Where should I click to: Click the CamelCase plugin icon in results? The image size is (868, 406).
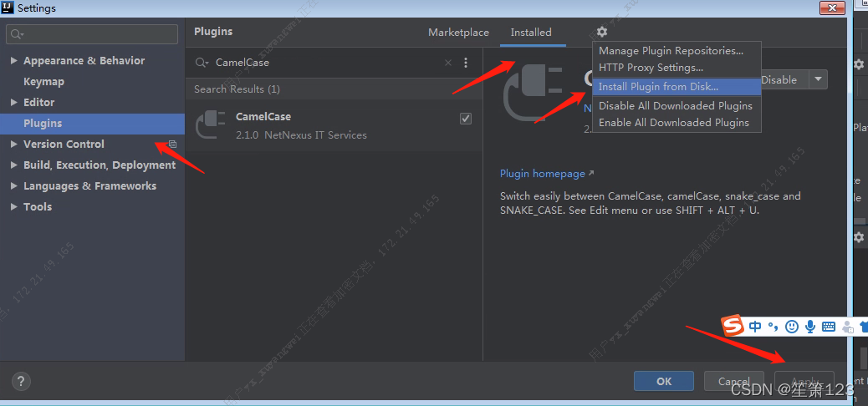tap(211, 125)
